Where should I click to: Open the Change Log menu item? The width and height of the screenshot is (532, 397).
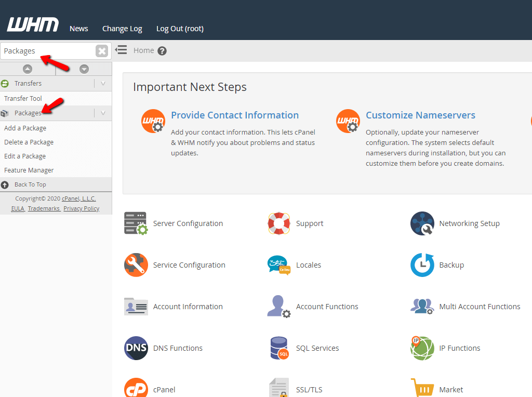point(122,29)
